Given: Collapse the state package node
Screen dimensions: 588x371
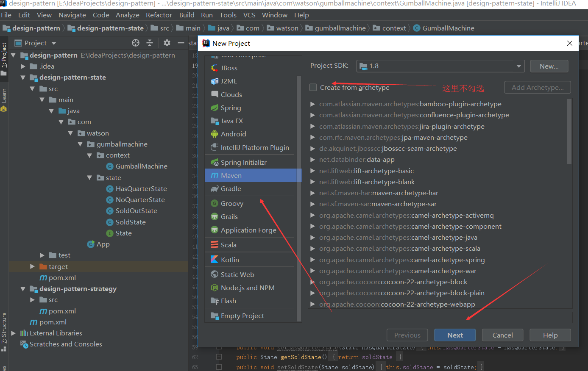Looking at the screenshot, I should [x=89, y=178].
